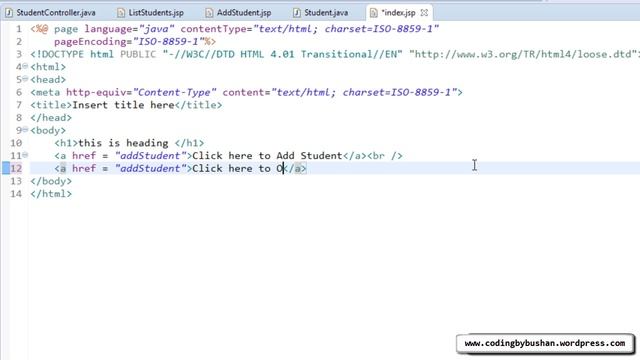Screen dimensions: 640x360
Task: Click "Click here to Add Student" on line 11
Action: (267, 156)
